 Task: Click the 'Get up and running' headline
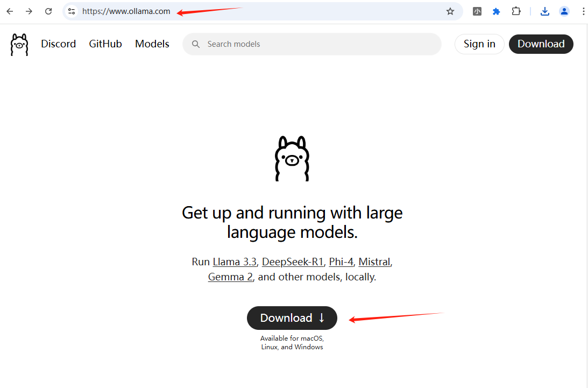[292, 222]
